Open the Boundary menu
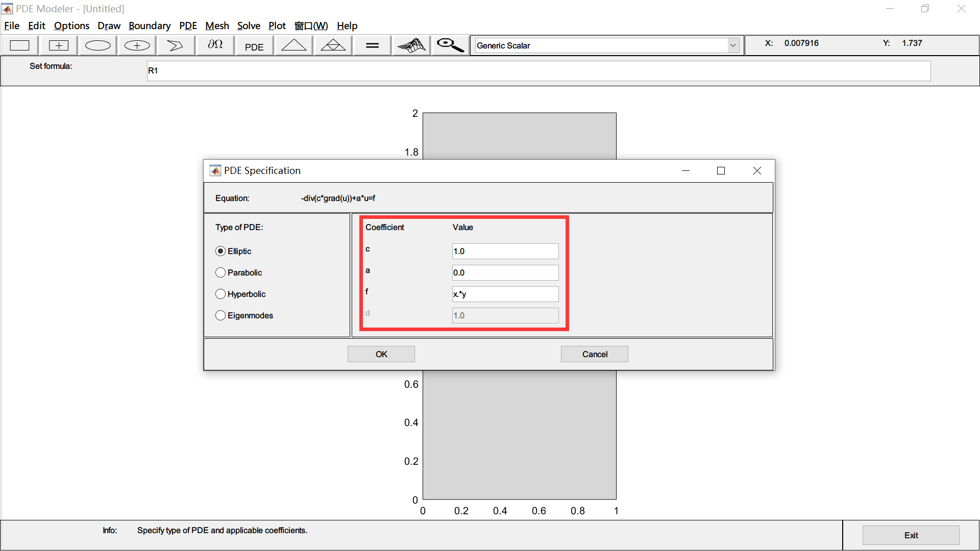 tap(150, 26)
